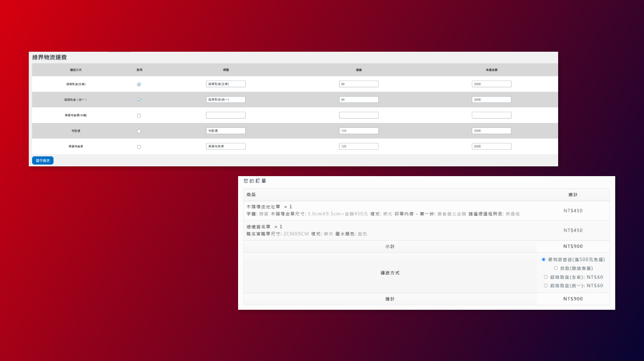Edit title field containing 超商取貨(統一)
Screen dimensions: 644x361
(226, 100)
